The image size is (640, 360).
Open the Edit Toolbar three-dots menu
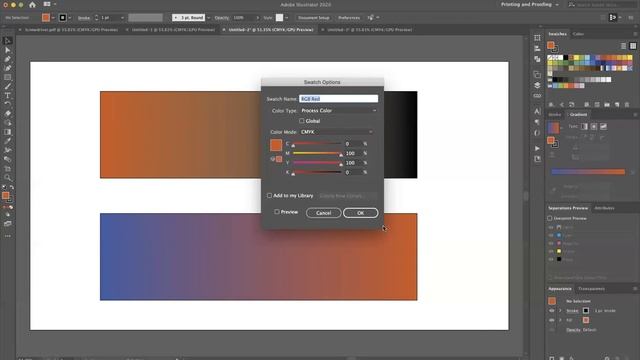click(7, 236)
